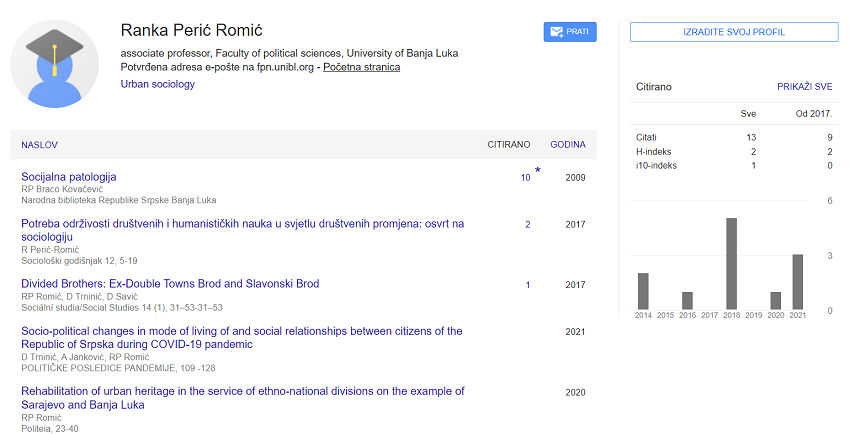Open the Početna stranica homepage link
Viewport: 850px width, 434px height.
[x=361, y=67]
